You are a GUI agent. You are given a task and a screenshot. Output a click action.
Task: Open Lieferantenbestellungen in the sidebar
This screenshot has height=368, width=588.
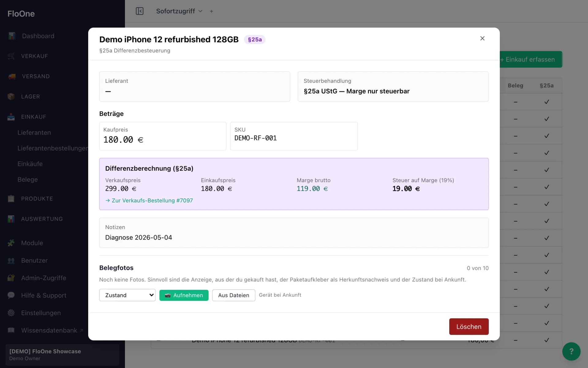[53, 148]
